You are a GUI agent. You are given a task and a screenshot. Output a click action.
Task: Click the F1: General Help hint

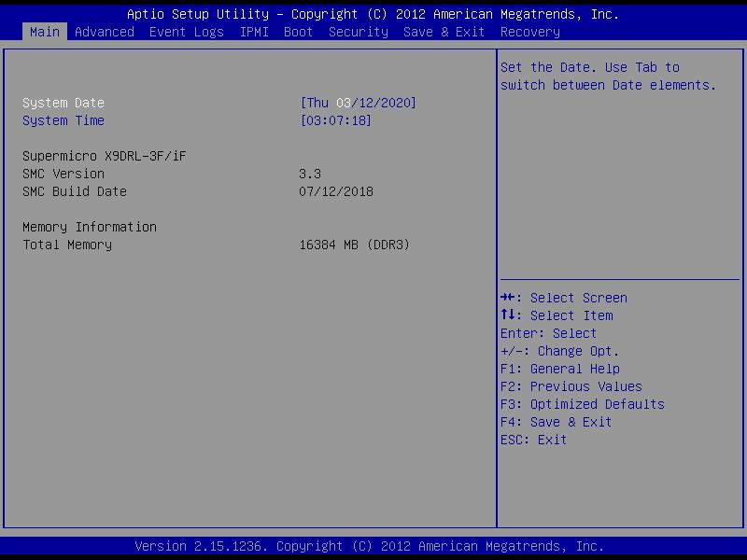pos(559,369)
